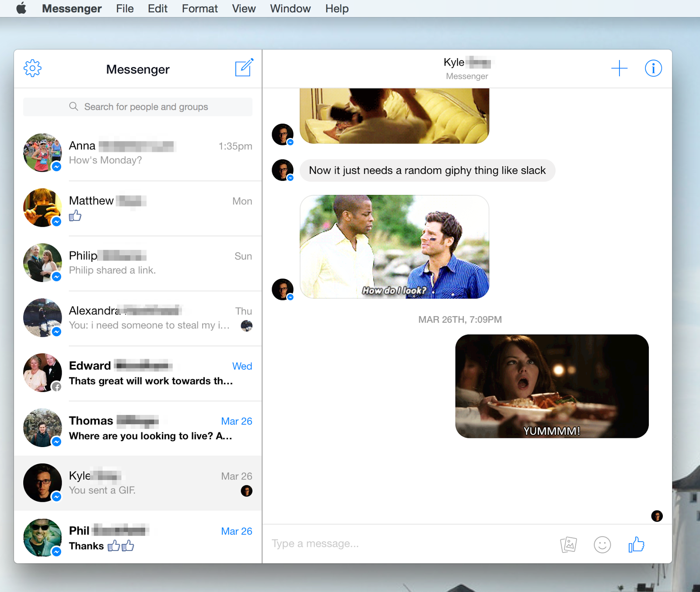Click Philip's profile avatar in list
The image size is (700, 592).
click(x=42, y=263)
